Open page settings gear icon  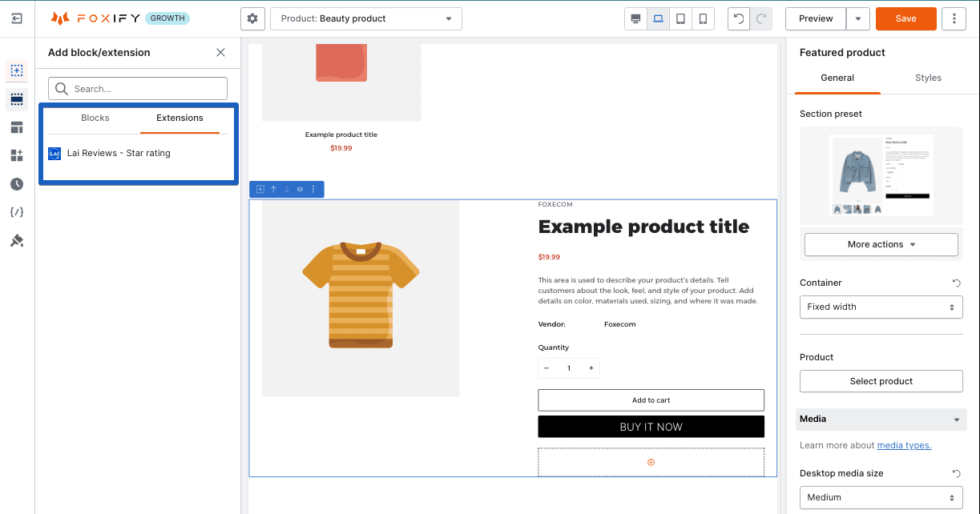click(x=253, y=18)
